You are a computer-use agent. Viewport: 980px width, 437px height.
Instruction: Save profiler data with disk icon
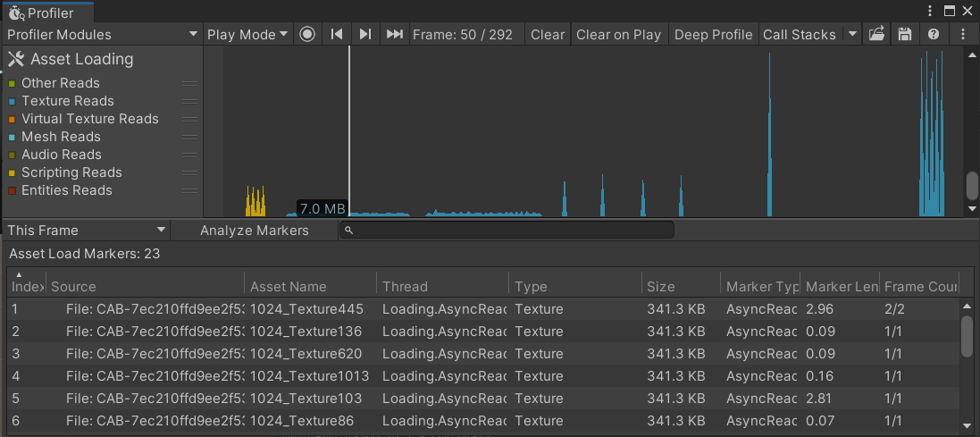pos(905,35)
